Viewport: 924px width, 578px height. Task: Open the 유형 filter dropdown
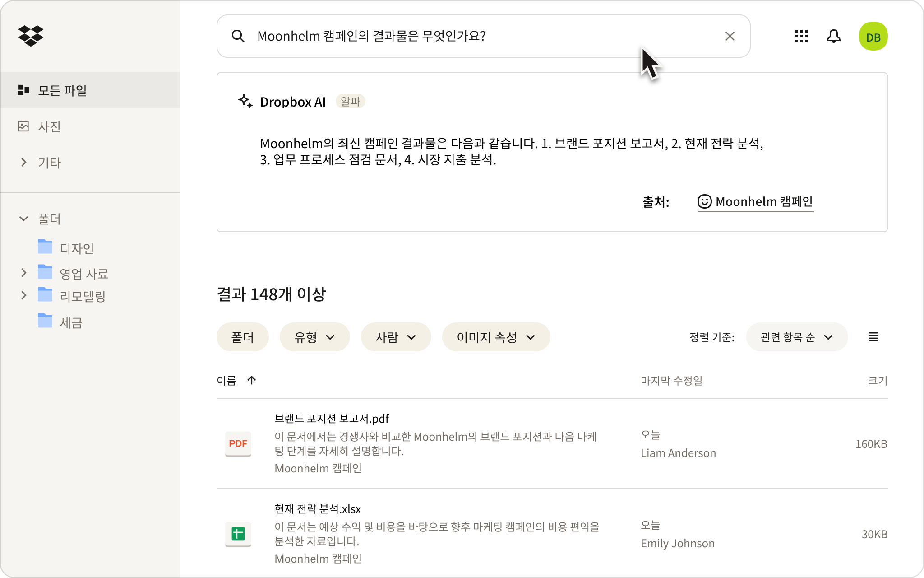click(314, 337)
